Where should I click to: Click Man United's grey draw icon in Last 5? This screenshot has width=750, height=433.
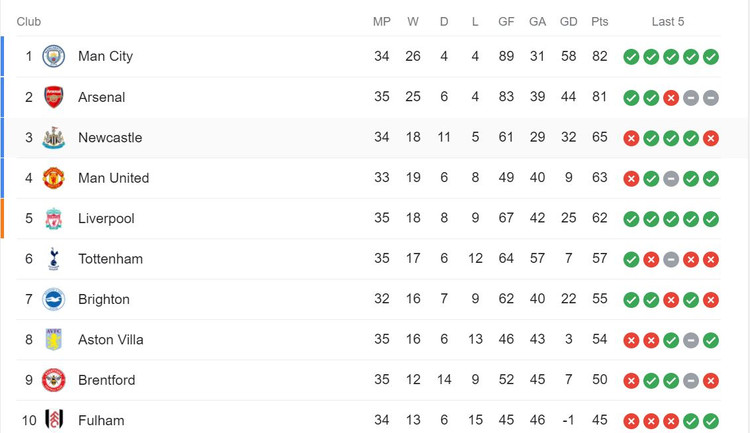coord(671,179)
